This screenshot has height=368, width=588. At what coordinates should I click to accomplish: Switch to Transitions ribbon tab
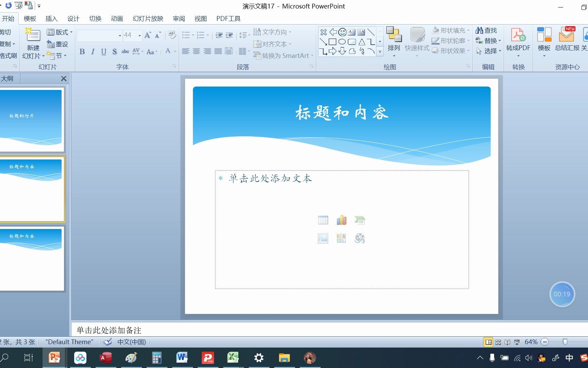coord(95,18)
